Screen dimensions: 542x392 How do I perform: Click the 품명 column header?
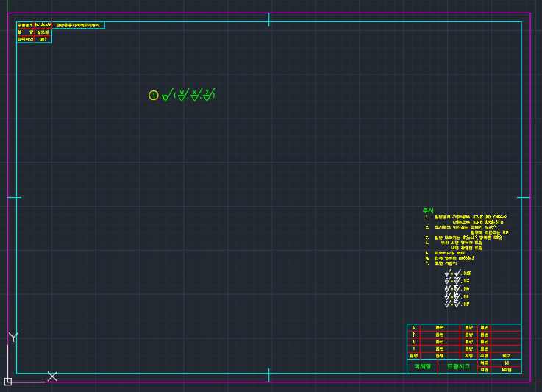click(440, 356)
